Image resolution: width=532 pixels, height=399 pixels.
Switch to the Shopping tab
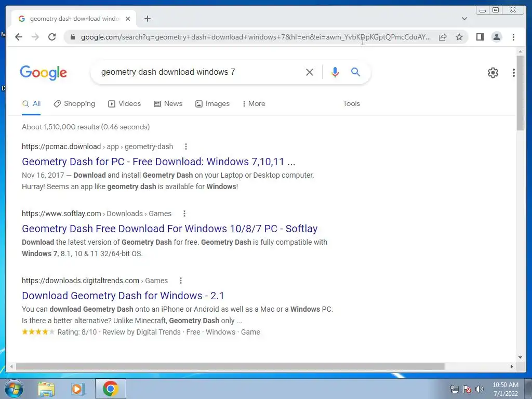74,104
